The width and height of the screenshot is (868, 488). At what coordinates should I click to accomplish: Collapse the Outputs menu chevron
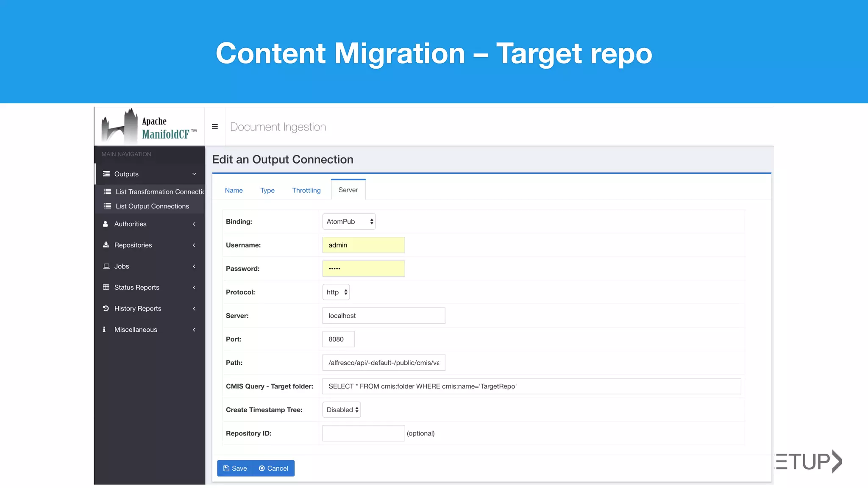tap(194, 174)
